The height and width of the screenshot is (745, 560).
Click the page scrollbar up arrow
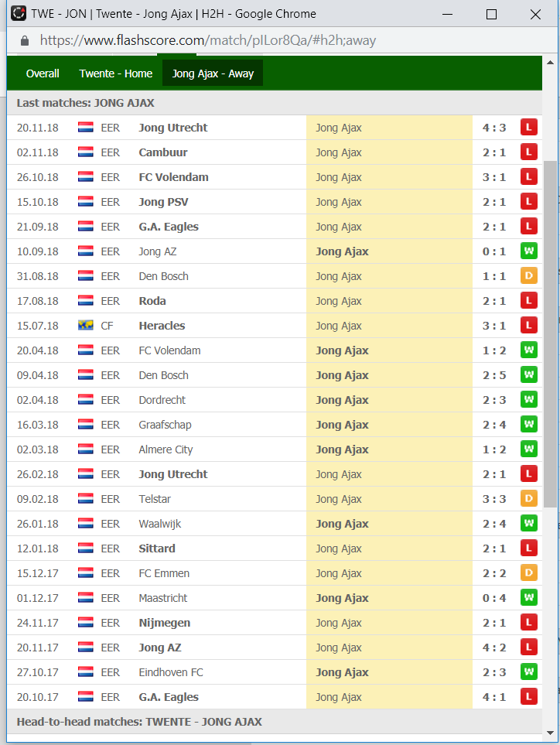[550, 62]
